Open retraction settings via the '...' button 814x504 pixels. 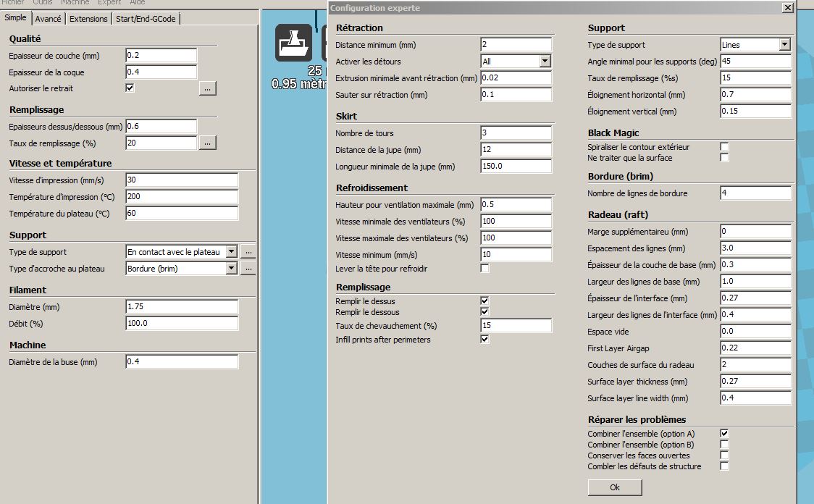tap(208, 88)
